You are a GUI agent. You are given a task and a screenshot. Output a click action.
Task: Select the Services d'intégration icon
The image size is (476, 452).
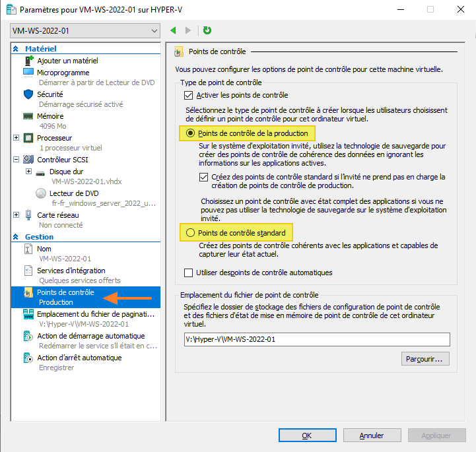tap(28, 271)
